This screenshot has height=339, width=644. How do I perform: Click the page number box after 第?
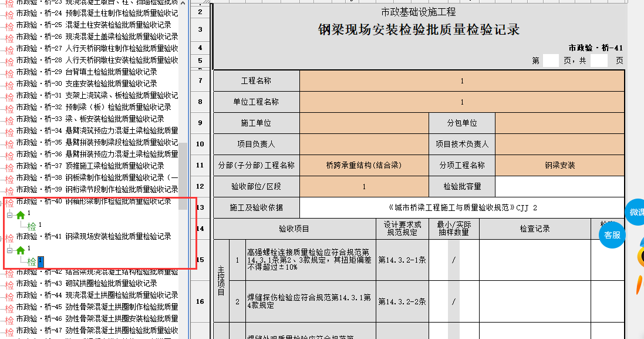coord(551,61)
